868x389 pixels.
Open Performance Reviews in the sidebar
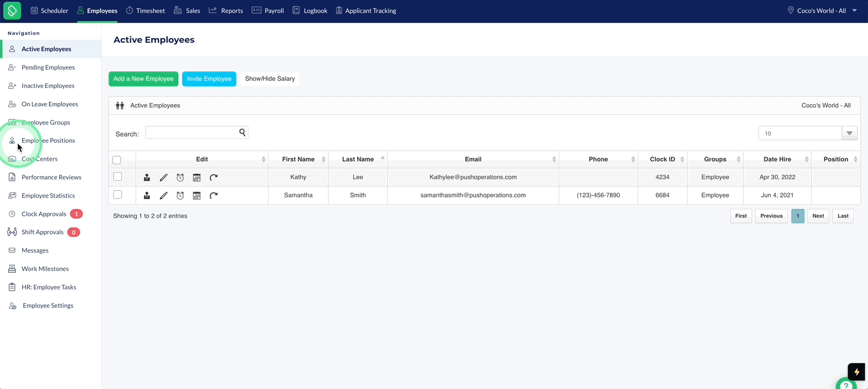(51, 177)
